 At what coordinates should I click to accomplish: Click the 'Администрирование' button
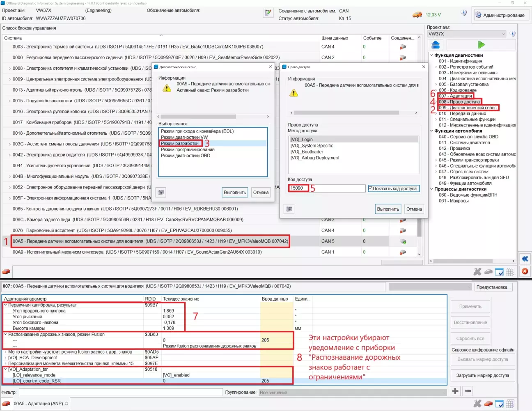click(x=500, y=15)
